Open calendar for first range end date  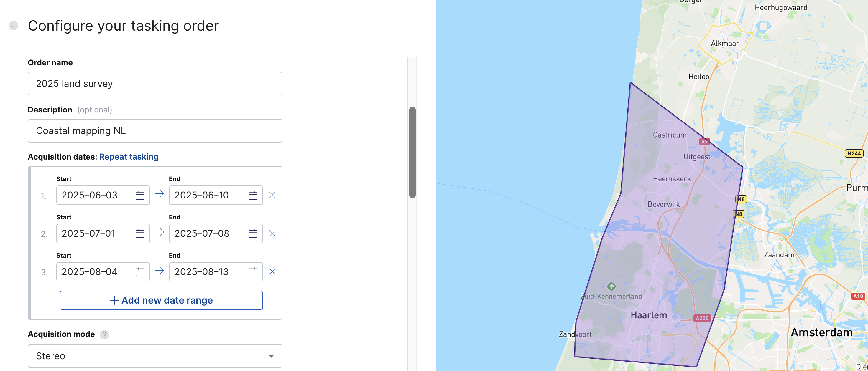click(x=253, y=195)
